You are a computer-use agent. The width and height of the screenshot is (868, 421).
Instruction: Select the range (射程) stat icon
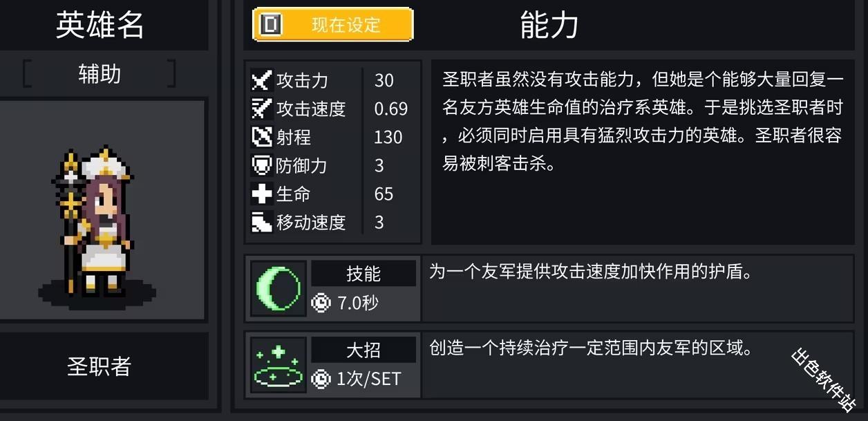tap(261, 138)
